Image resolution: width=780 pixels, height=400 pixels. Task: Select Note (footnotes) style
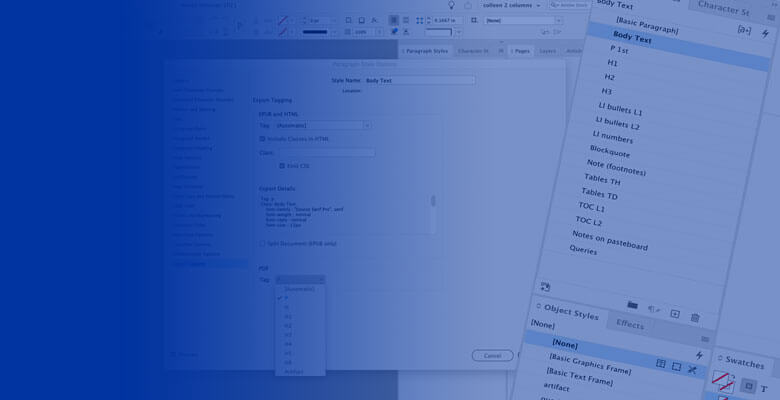(x=616, y=167)
